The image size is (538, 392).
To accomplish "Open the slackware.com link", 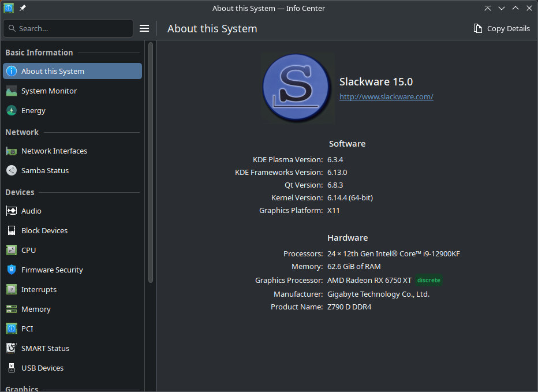I will 386,96.
